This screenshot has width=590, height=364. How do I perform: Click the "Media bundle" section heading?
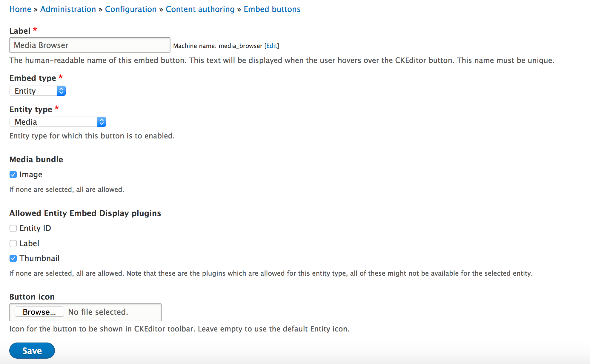[36, 160]
